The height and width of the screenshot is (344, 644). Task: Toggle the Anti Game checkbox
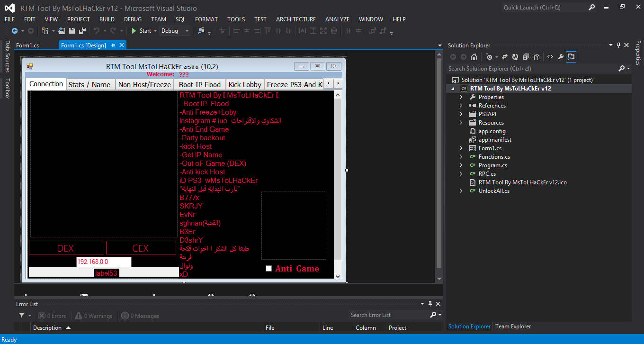(x=268, y=269)
